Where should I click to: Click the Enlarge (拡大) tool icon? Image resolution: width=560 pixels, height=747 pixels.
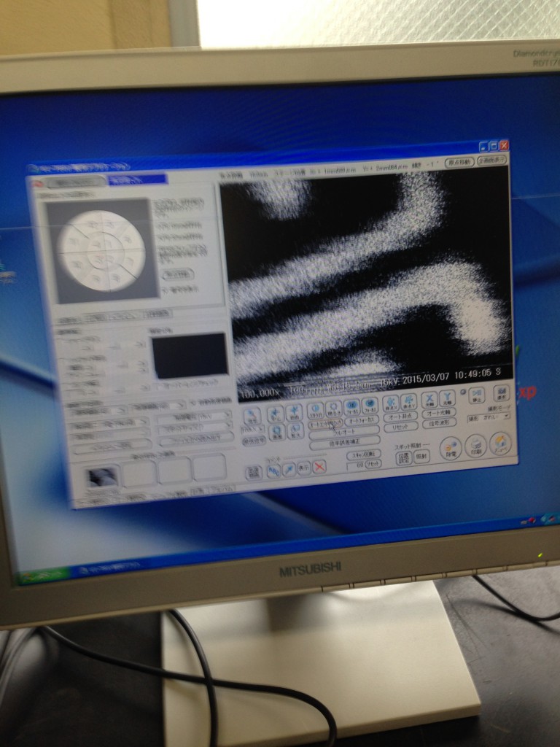(x=295, y=430)
